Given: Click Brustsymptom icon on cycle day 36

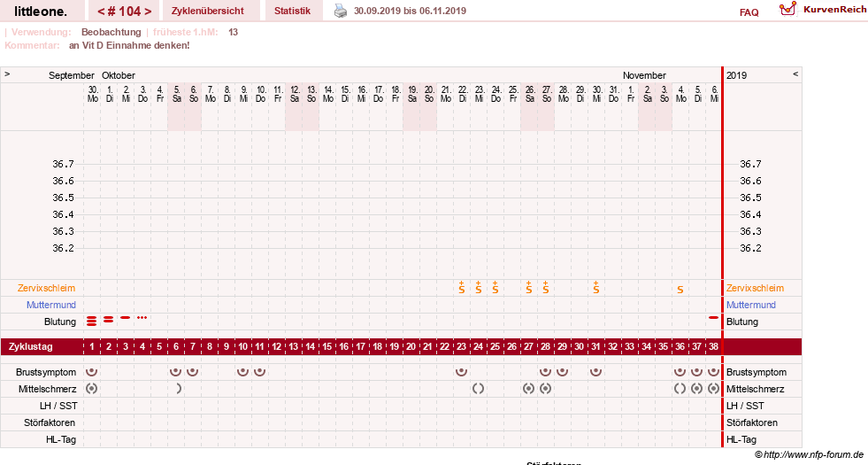Looking at the screenshot, I should click(x=680, y=371).
